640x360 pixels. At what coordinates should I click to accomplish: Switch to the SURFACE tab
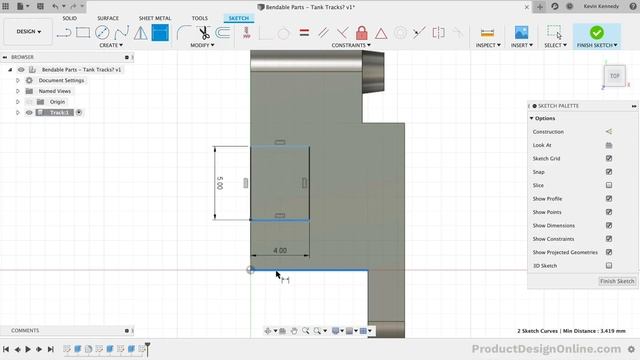click(108, 18)
